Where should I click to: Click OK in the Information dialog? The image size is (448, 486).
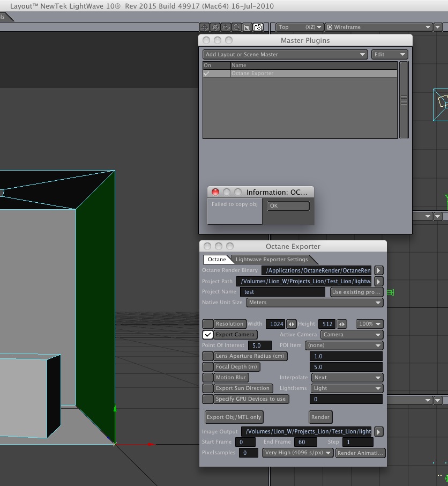point(288,206)
